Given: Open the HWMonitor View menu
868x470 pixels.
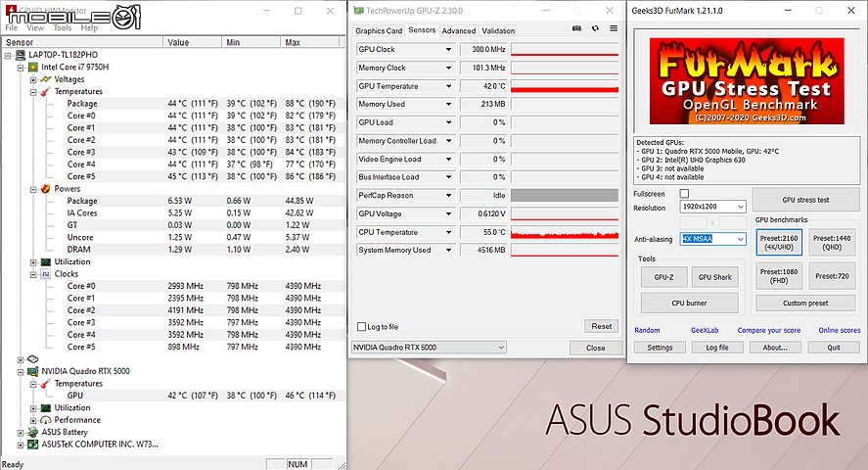Looking at the screenshot, I should (35, 27).
